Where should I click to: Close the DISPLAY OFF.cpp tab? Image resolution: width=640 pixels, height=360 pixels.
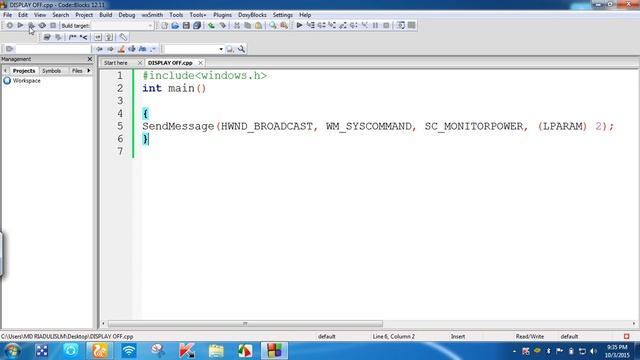pos(200,63)
